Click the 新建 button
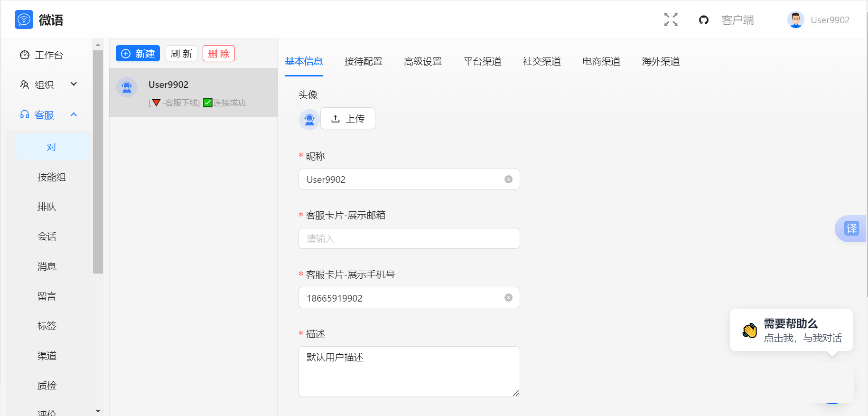This screenshot has width=868, height=416. click(x=138, y=54)
